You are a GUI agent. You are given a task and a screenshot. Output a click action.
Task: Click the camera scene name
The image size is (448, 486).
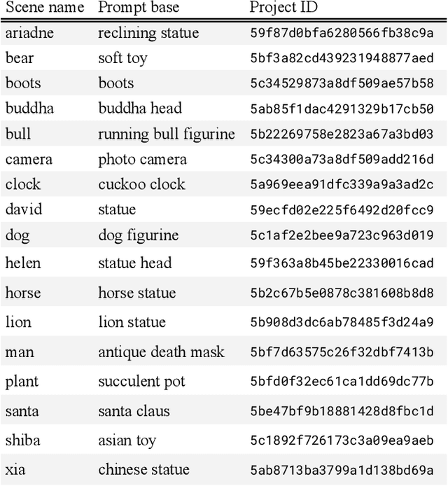[29, 159]
